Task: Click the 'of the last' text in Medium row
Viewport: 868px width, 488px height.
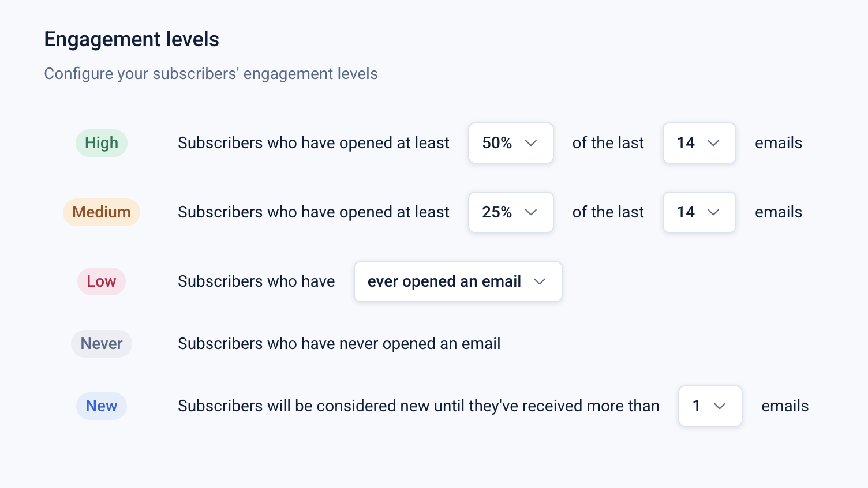Action: 608,212
